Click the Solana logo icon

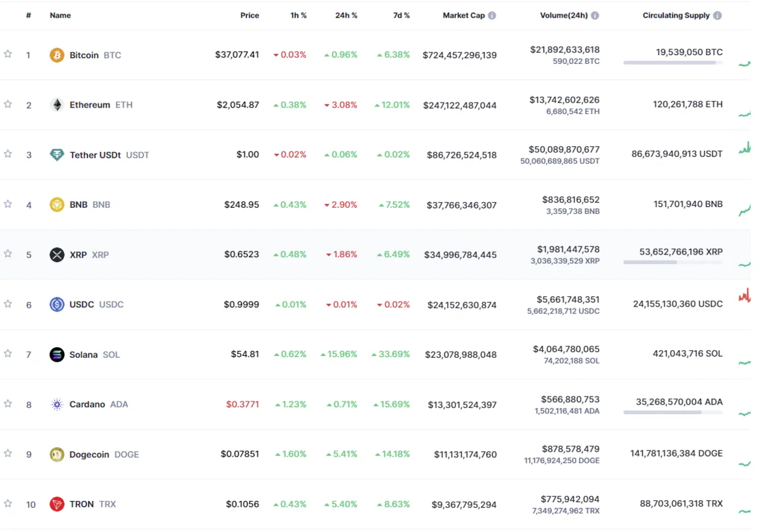click(x=57, y=355)
